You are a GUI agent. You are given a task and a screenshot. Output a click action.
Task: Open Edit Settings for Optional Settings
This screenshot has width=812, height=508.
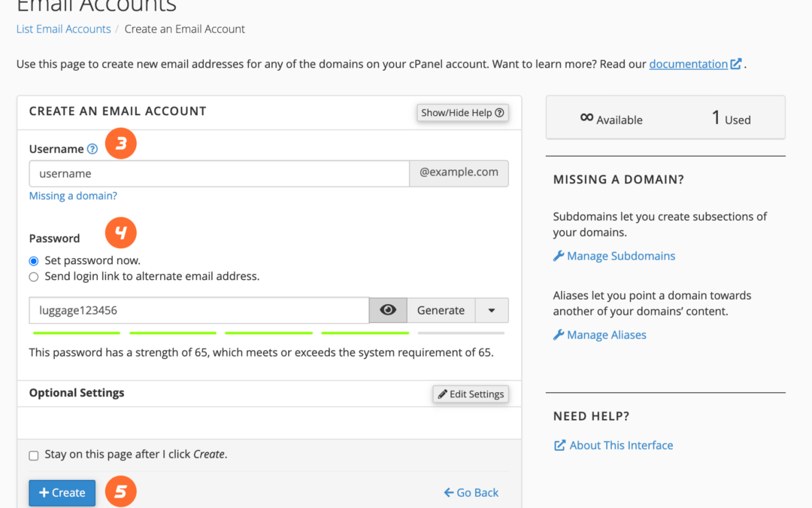tap(471, 394)
